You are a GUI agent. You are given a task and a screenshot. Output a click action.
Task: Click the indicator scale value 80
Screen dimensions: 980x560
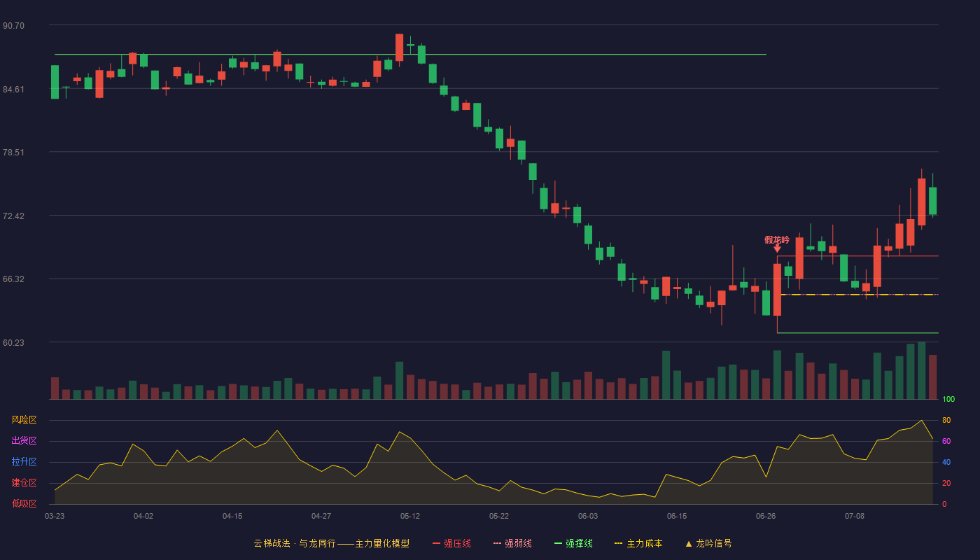point(946,420)
